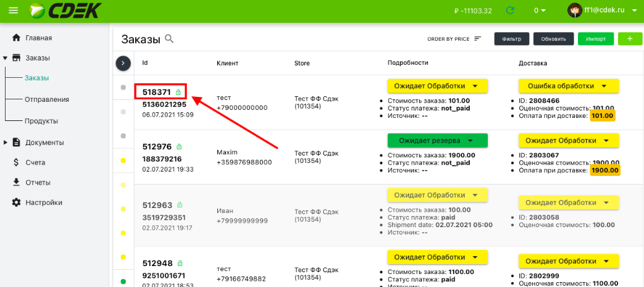Click order number 5136021295
Image resolution: width=644 pixels, height=287 pixels.
click(164, 104)
